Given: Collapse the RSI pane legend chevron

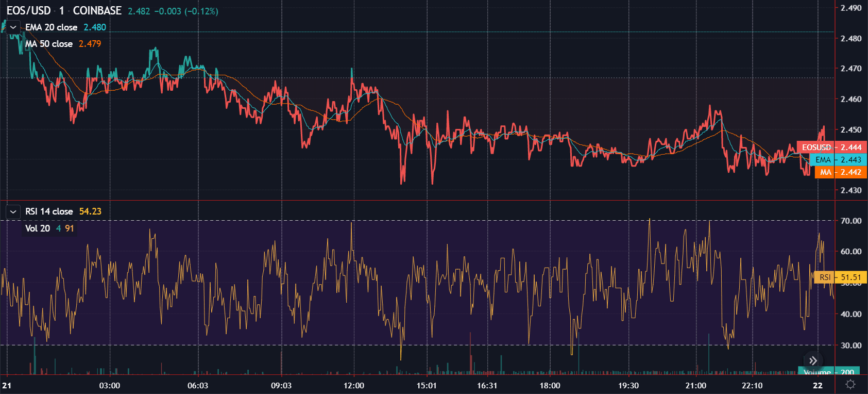Looking at the screenshot, I should (x=13, y=211).
